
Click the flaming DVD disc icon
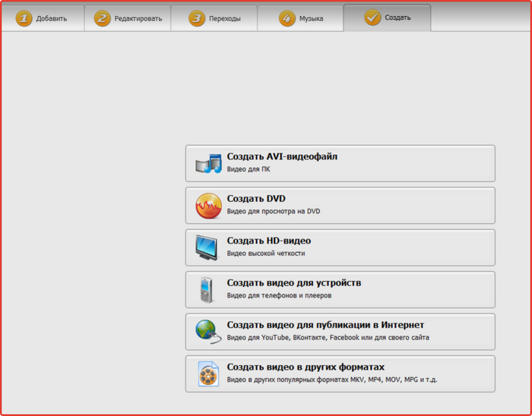click(x=208, y=206)
